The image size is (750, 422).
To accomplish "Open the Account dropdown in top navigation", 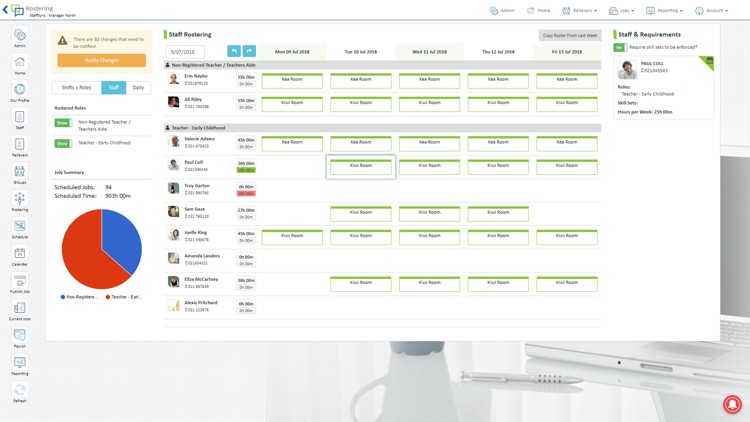I will tap(712, 11).
